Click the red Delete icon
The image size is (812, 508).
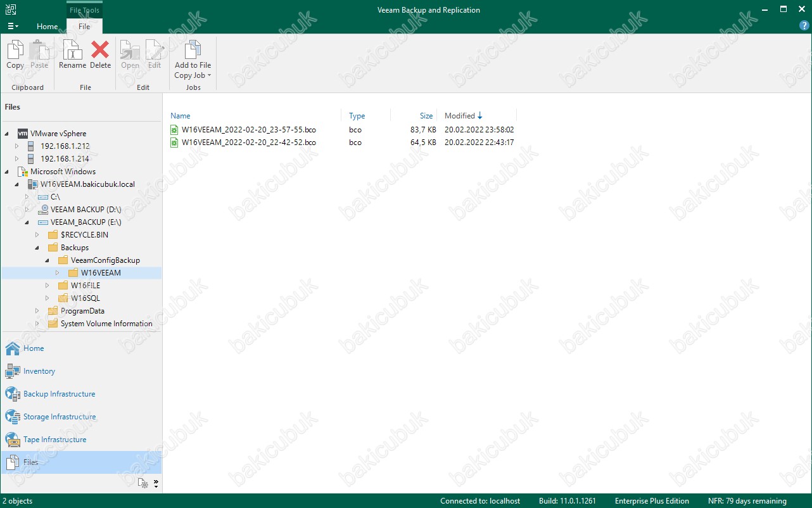tap(100, 49)
